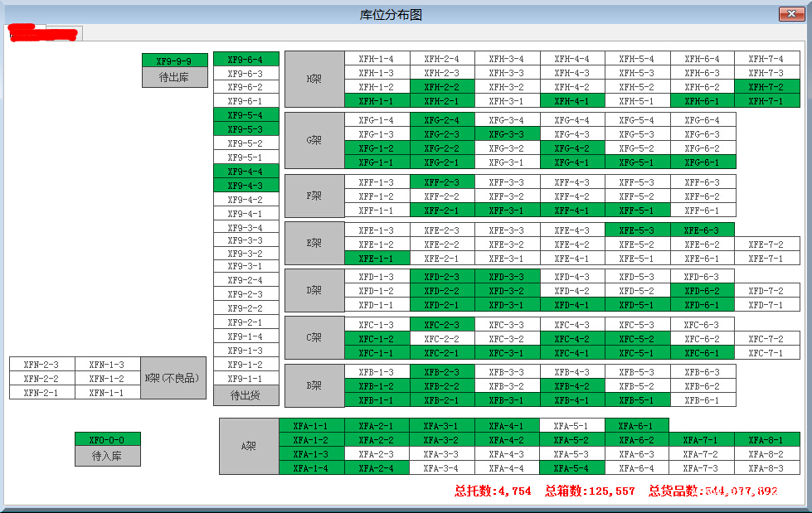Viewport: 812px width, 513px height.
Task: Select location XFG-6-1
Action: click(703, 162)
